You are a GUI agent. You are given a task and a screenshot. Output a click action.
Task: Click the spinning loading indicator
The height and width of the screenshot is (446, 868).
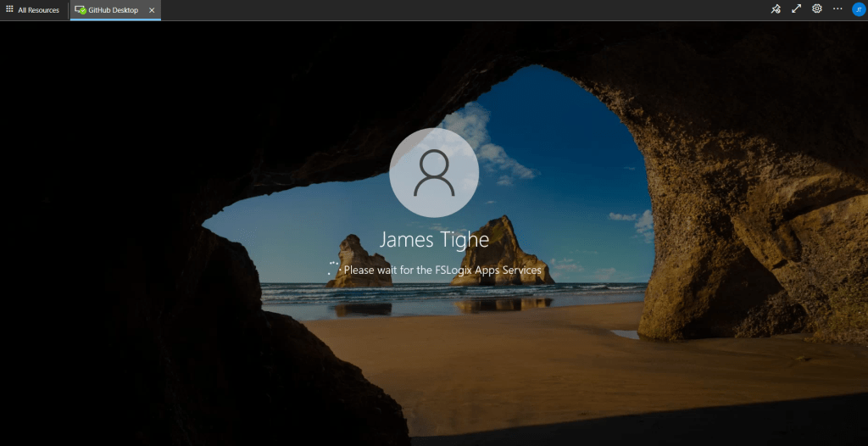(x=333, y=270)
